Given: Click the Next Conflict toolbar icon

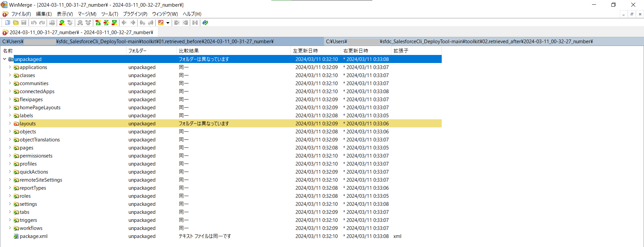Looking at the screenshot, I should click(80, 22).
